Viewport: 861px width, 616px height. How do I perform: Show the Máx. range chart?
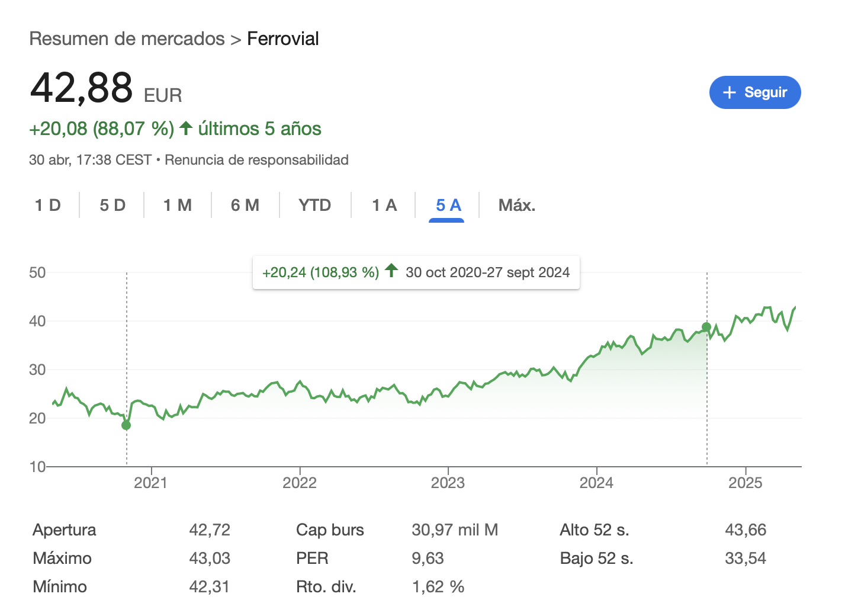coord(517,205)
